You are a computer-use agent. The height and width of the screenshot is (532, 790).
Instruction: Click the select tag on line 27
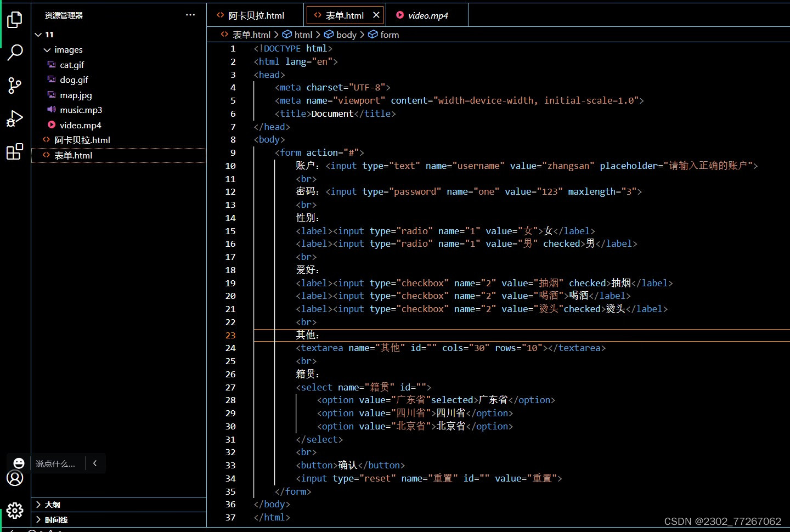coord(317,387)
